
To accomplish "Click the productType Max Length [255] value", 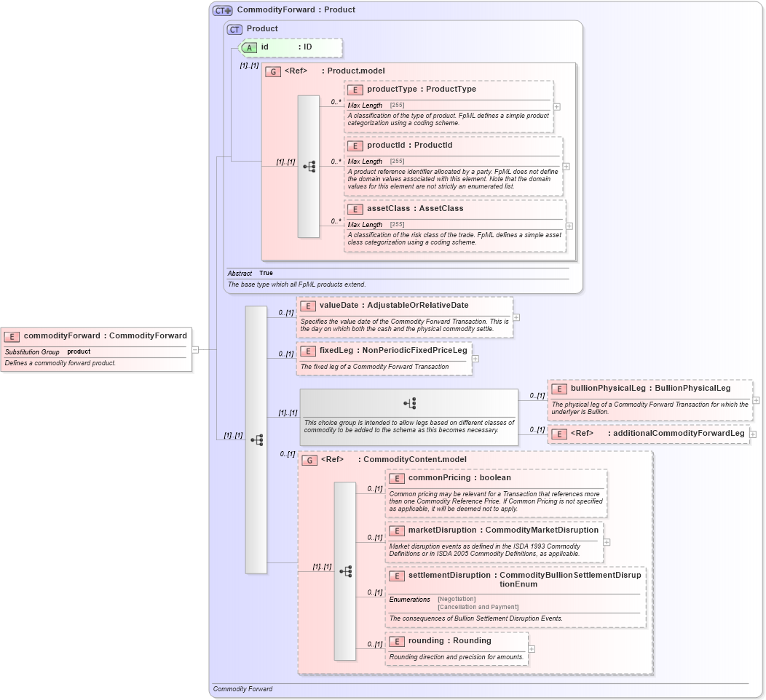I will 397,105.
